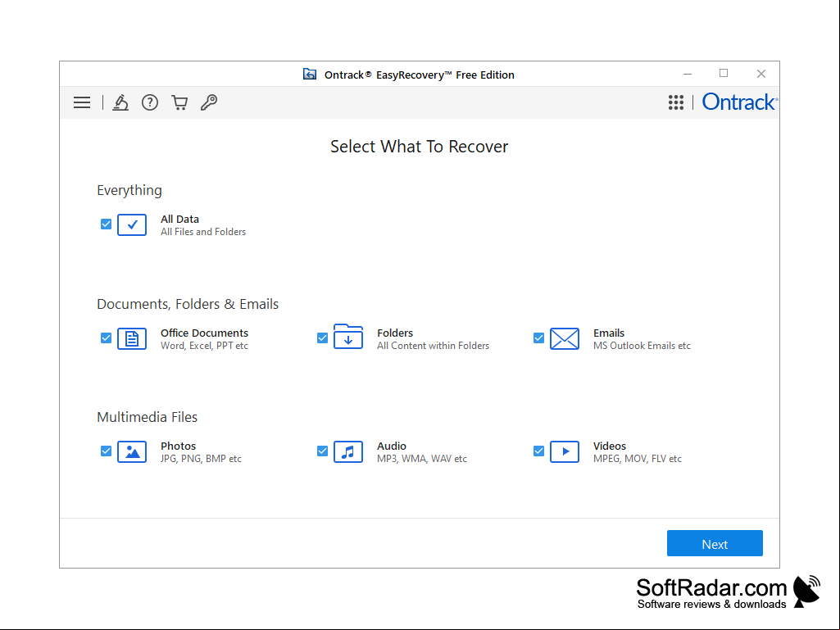The height and width of the screenshot is (630, 840).
Task: Click "MS Outlook Emails etc" description
Action: point(642,346)
